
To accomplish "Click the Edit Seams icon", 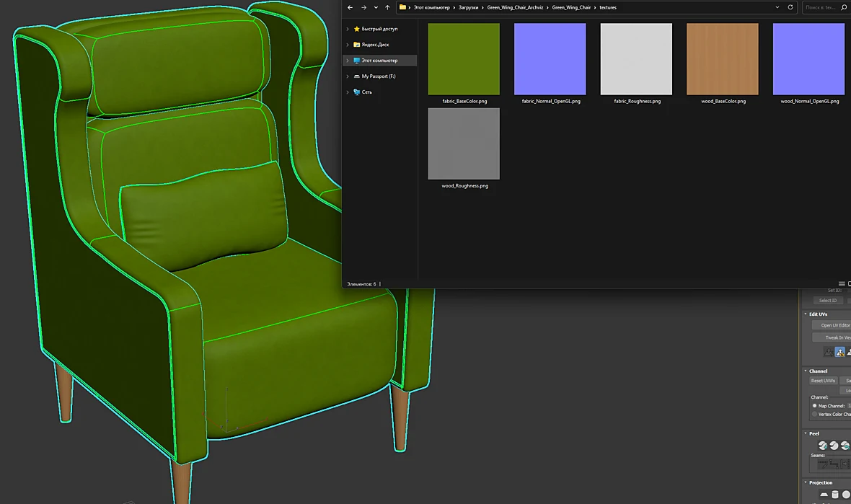I will click(823, 464).
